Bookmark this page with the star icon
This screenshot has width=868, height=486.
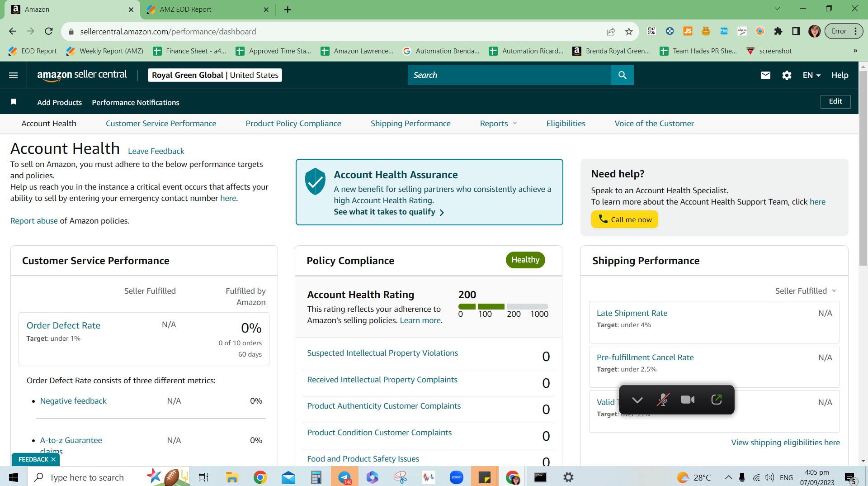[x=629, y=31]
